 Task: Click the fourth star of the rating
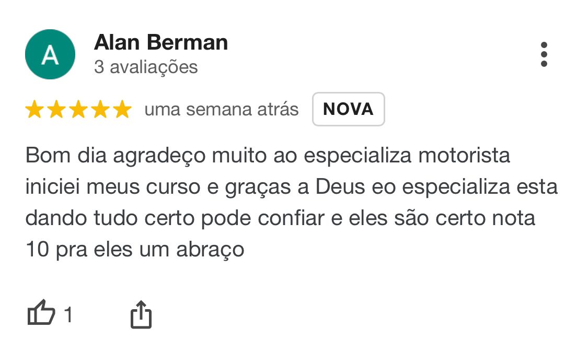[100, 109]
